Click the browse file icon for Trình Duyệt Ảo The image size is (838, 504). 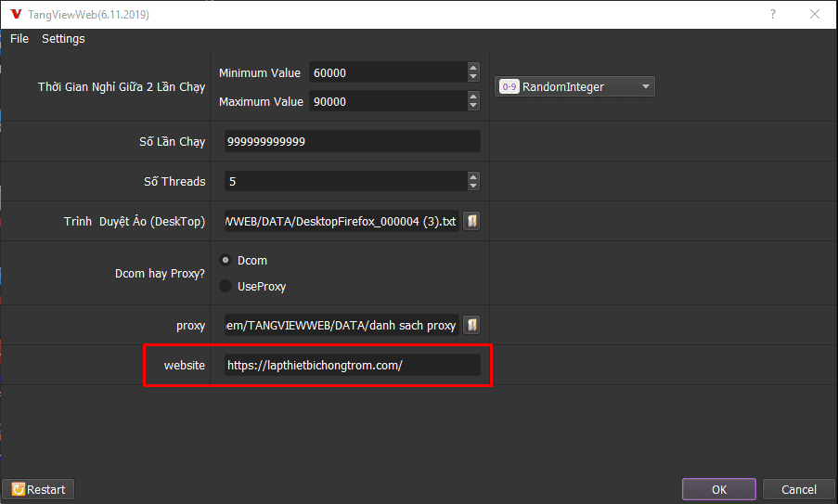471,222
